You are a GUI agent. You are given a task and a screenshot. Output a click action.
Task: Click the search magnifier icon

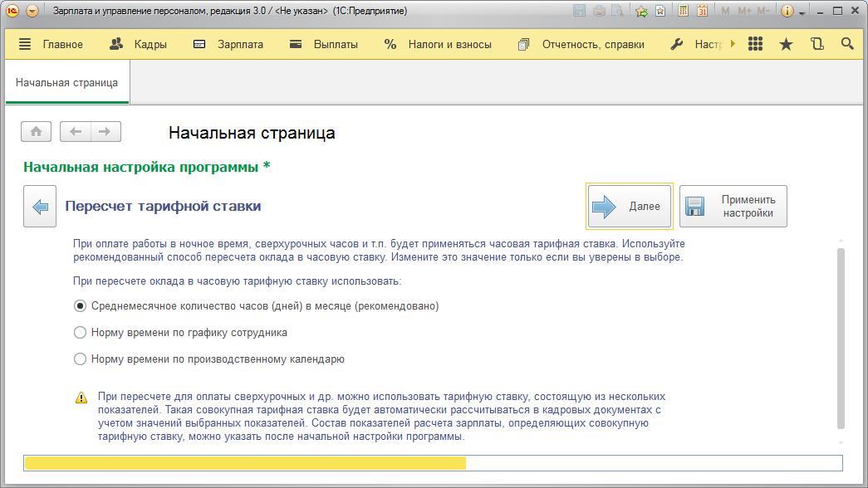(x=847, y=45)
